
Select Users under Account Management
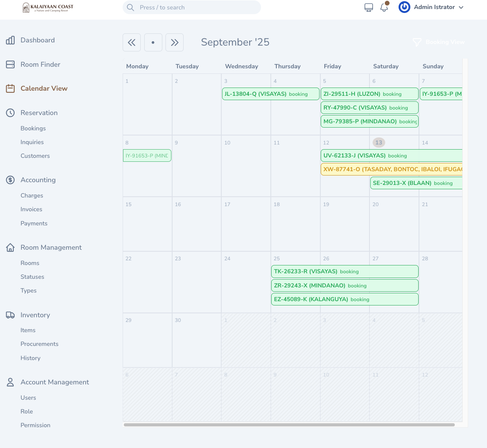pos(28,398)
